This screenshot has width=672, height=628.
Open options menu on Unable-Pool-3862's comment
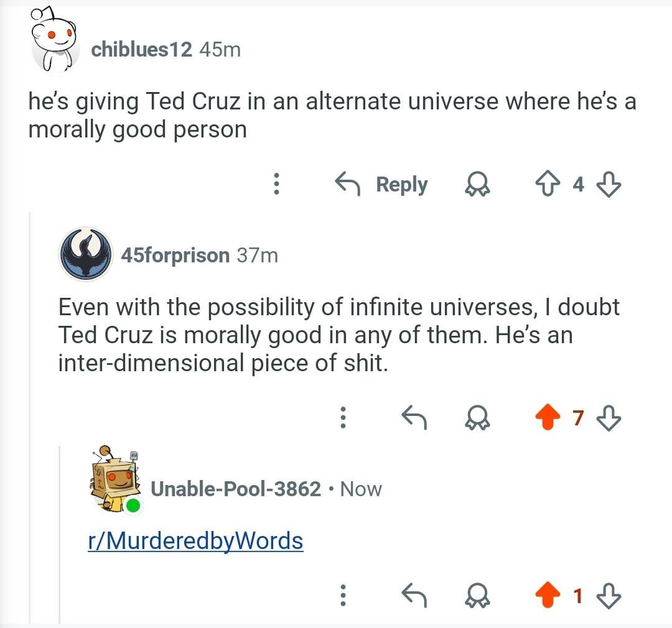coord(342,596)
